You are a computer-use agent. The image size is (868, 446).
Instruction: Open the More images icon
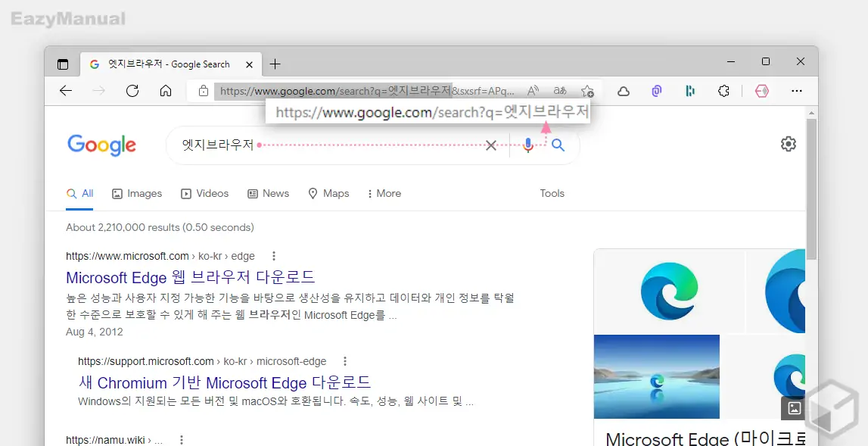tap(794, 408)
